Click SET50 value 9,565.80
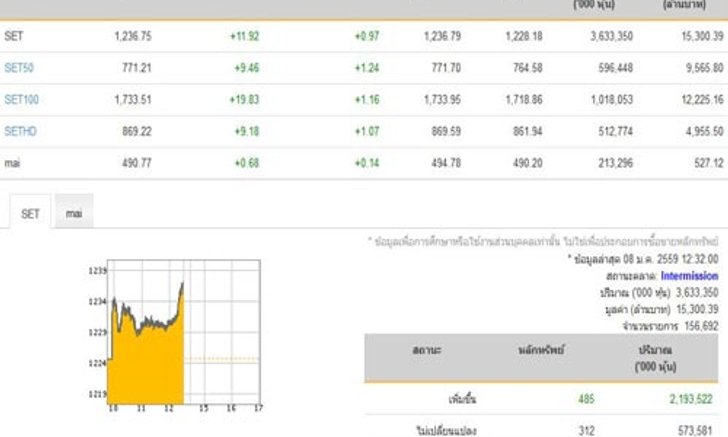This screenshot has width=728, height=437. 705,68
